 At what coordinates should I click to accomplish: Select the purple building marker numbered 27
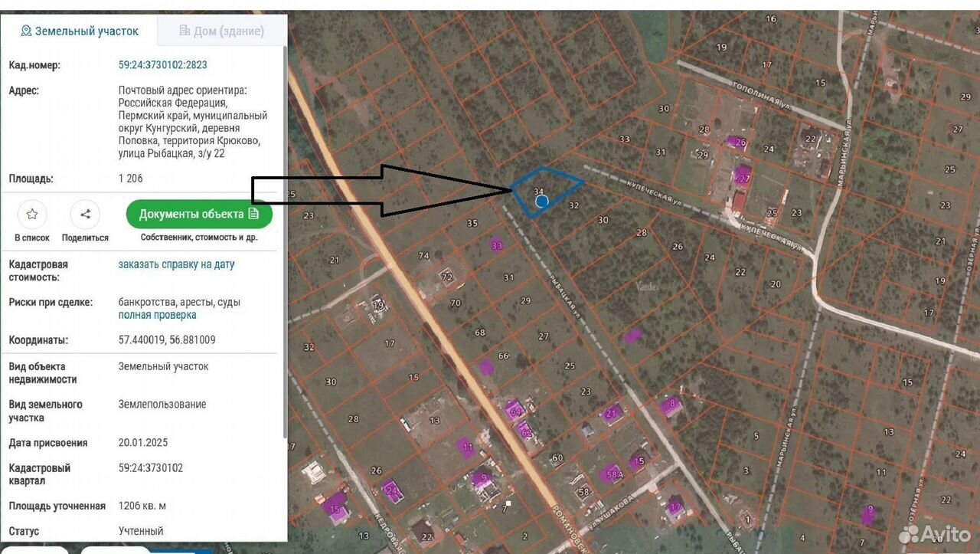(742, 175)
